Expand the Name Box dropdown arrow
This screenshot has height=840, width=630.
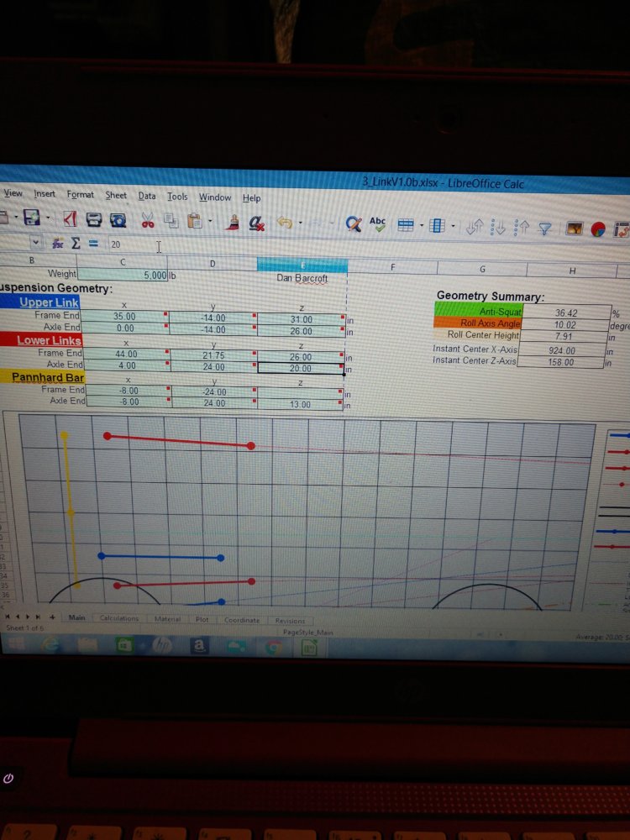(35, 244)
